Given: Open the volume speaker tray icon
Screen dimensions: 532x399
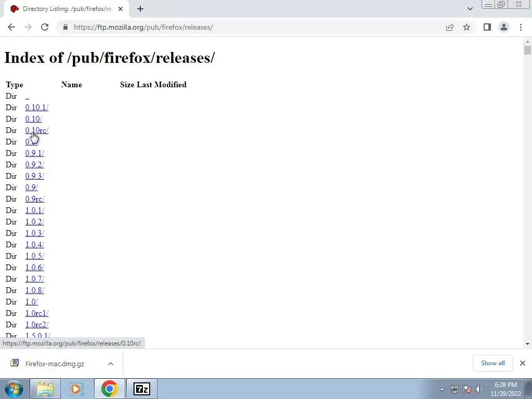Looking at the screenshot, I should [x=480, y=389].
